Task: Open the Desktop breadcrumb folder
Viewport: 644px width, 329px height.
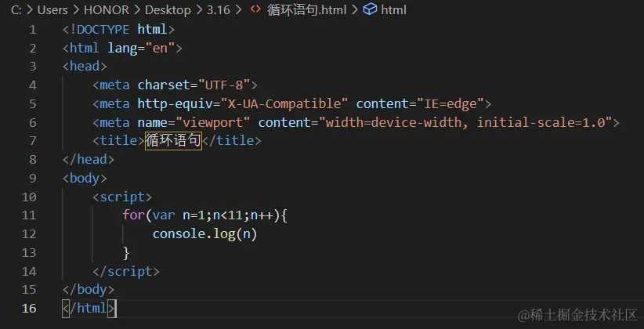Action: 168,10
